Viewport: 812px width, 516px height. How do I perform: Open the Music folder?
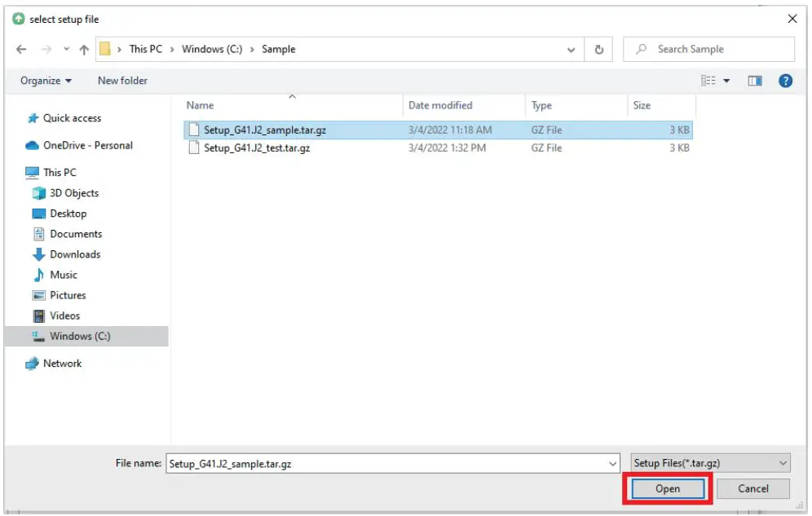click(x=63, y=275)
